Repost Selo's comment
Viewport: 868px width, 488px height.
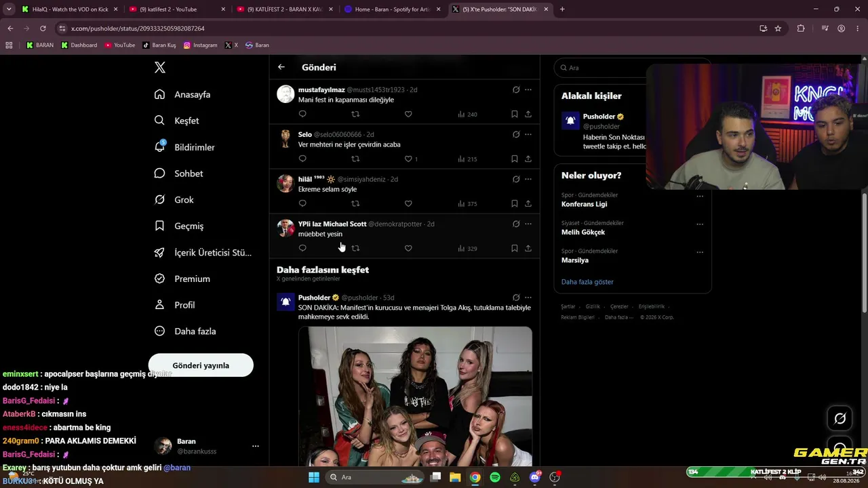click(355, 159)
